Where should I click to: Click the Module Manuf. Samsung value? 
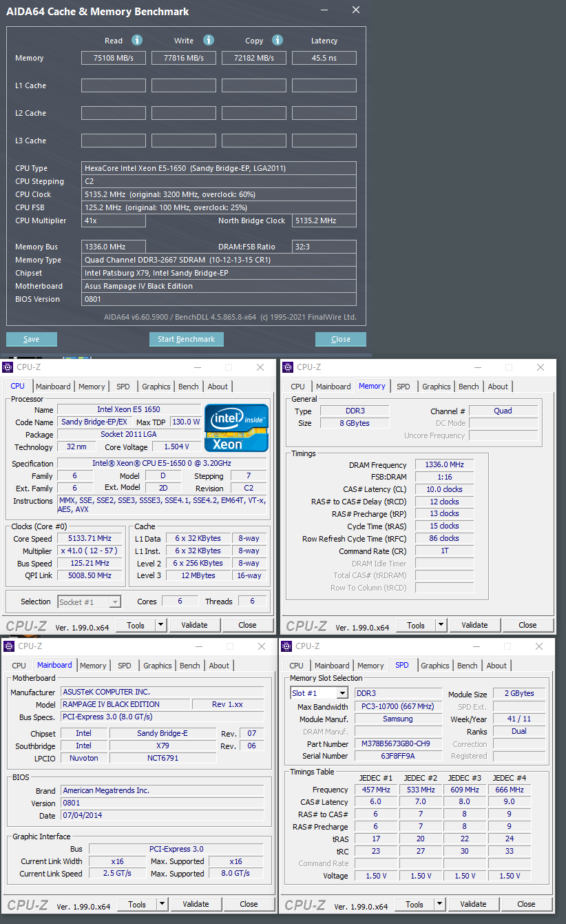[x=398, y=719]
